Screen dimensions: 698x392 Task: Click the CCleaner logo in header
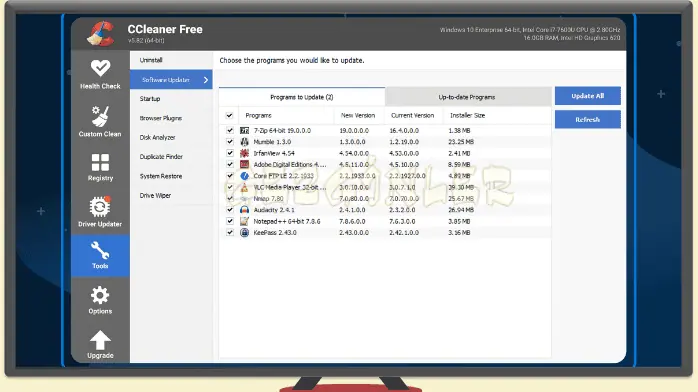click(101, 33)
